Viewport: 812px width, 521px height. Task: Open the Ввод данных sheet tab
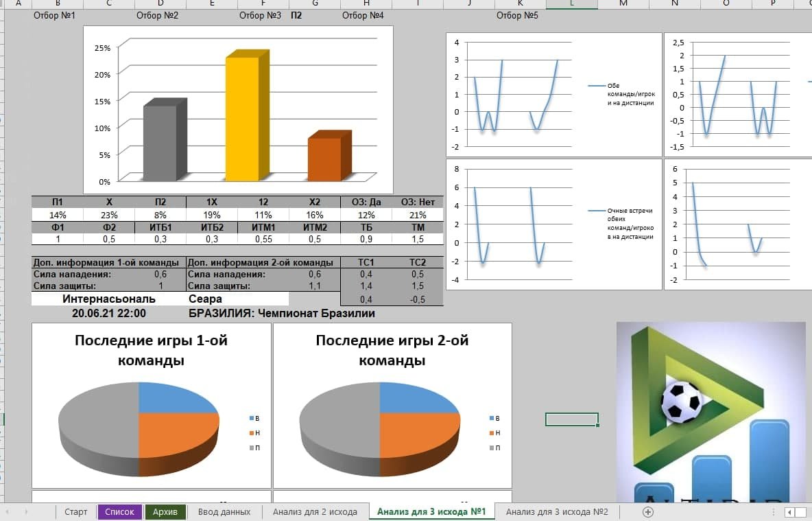click(224, 512)
